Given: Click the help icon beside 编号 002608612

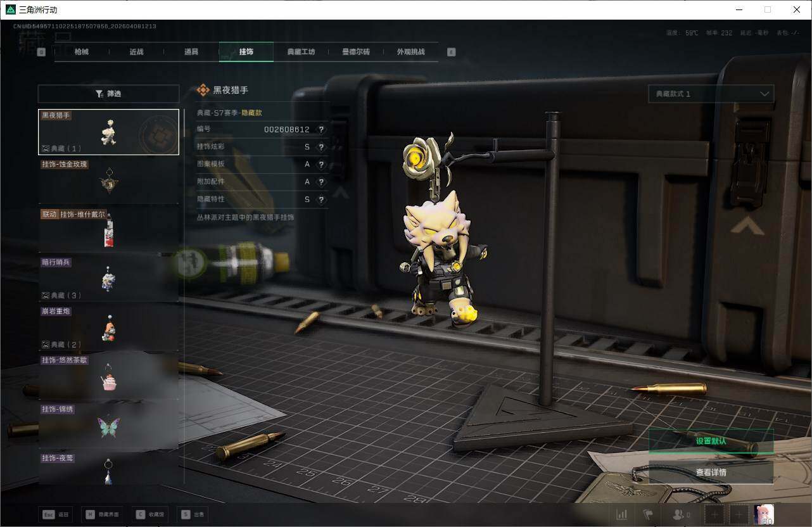Looking at the screenshot, I should click(321, 129).
